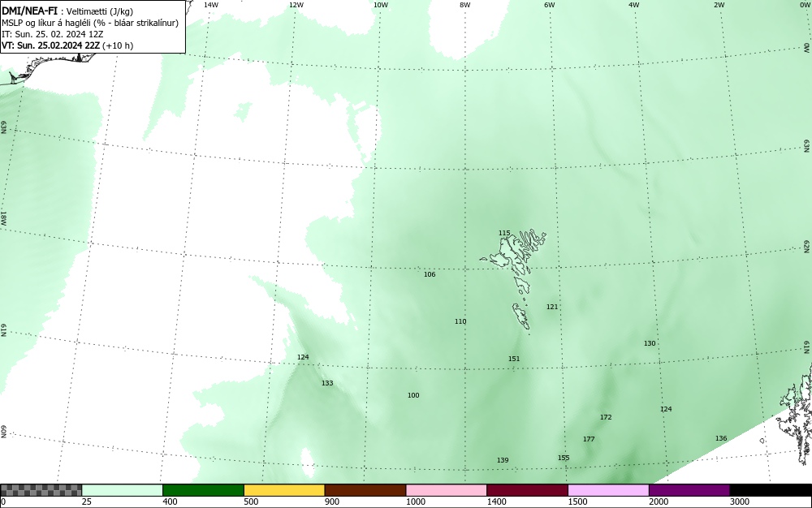The height and width of the screenshot is (508, 812).
Task: Click the 'MSLP og líkur á hagléli' subtitle line
Action: 90,23
